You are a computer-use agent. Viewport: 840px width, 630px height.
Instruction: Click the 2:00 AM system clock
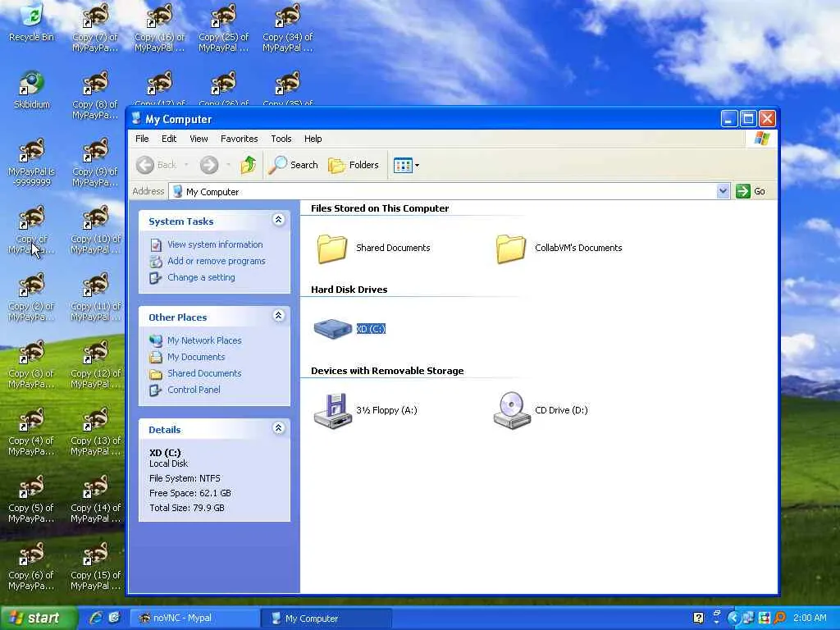[810, 619]
